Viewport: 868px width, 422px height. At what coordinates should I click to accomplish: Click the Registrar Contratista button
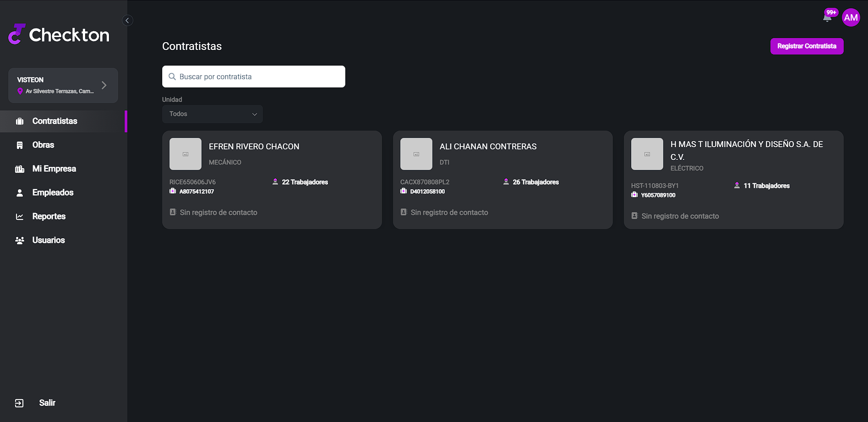(807, 46)
